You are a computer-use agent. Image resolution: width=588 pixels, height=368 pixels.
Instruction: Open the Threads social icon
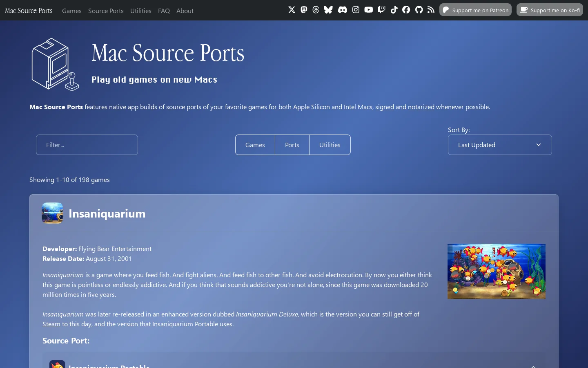click(x=316, y=10)
